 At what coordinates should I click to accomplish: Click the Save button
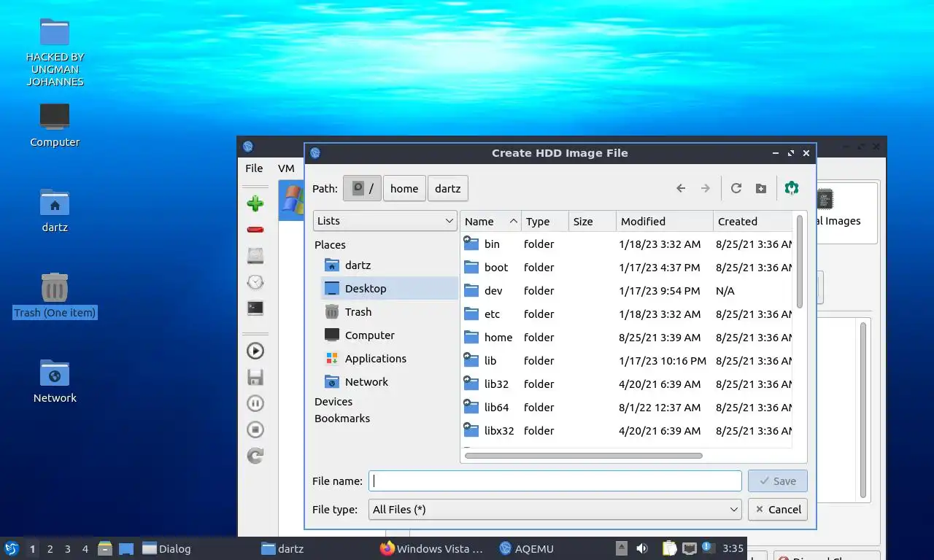coord(778,481)
